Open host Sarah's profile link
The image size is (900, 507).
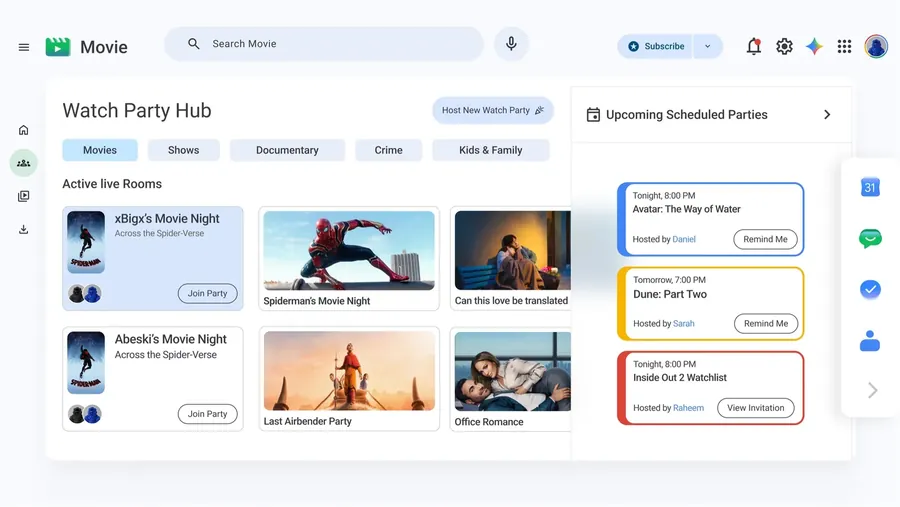tap(684, 324)
